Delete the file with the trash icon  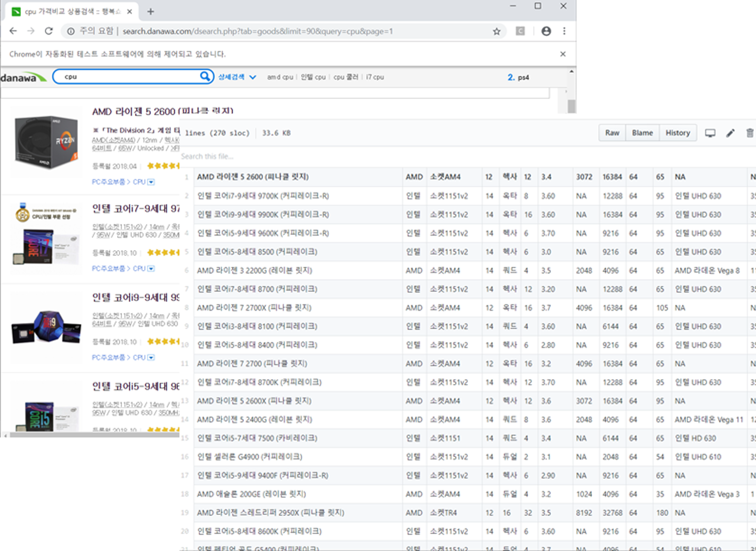pyautogui.click(x=750, y=133)
